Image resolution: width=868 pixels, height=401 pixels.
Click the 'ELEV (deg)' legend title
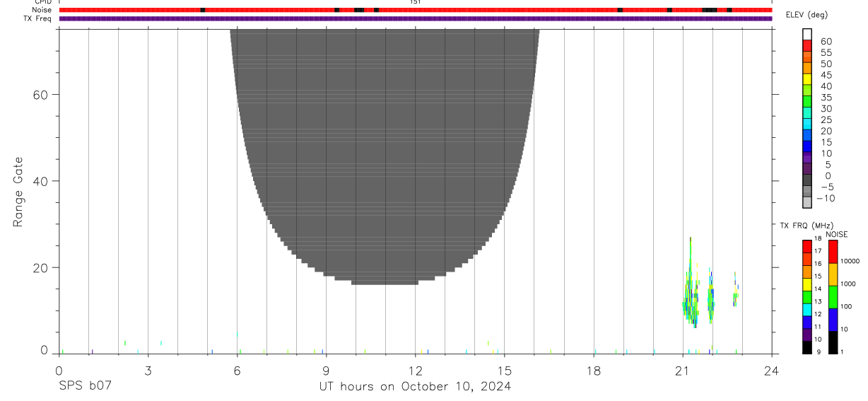[x=807, y=15]
